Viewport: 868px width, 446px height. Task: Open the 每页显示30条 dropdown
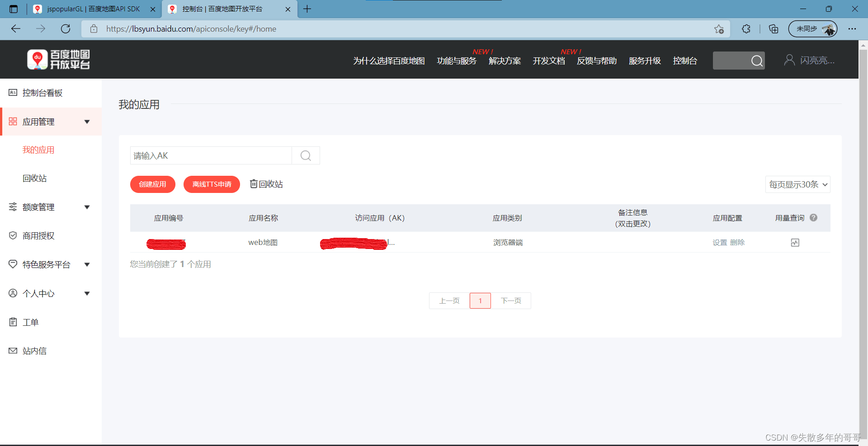click(x=797, y=184)
